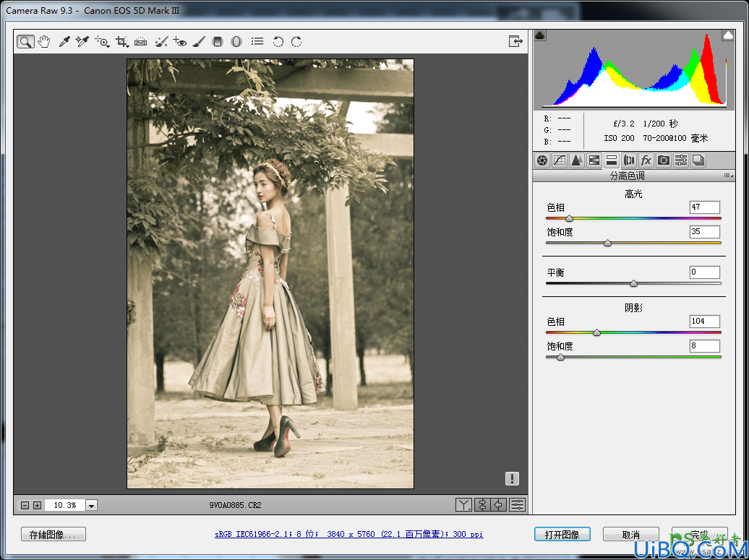Viewport: 749px width, 560px height.
Task: Pick the Red Eye Removal tool
Action: click(x=179, y=41)
